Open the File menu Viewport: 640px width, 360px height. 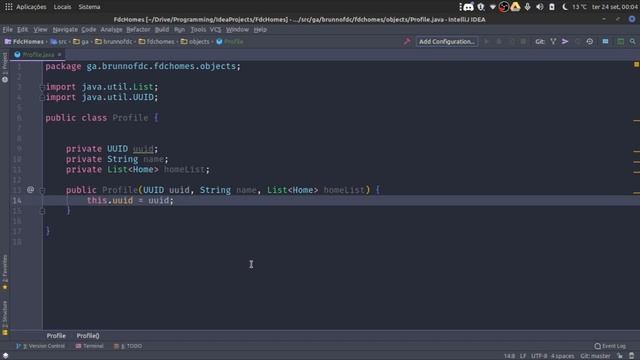7,29
